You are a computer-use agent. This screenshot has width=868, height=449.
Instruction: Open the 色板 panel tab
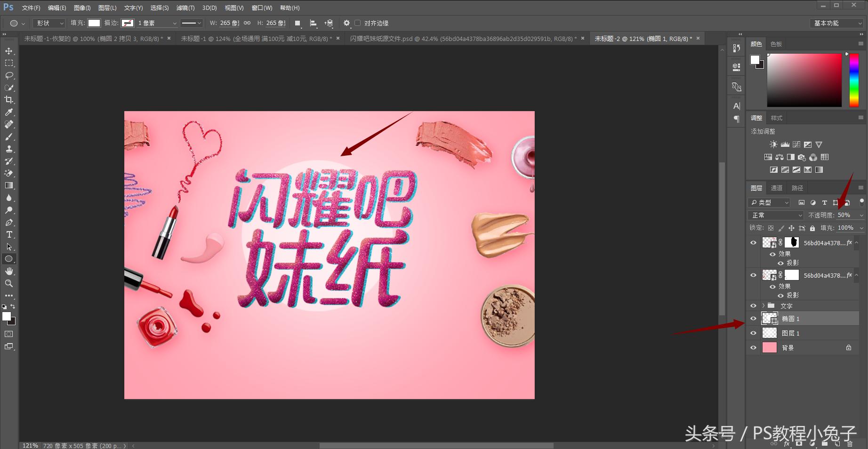pyautogui.click(x=776, y=44)
